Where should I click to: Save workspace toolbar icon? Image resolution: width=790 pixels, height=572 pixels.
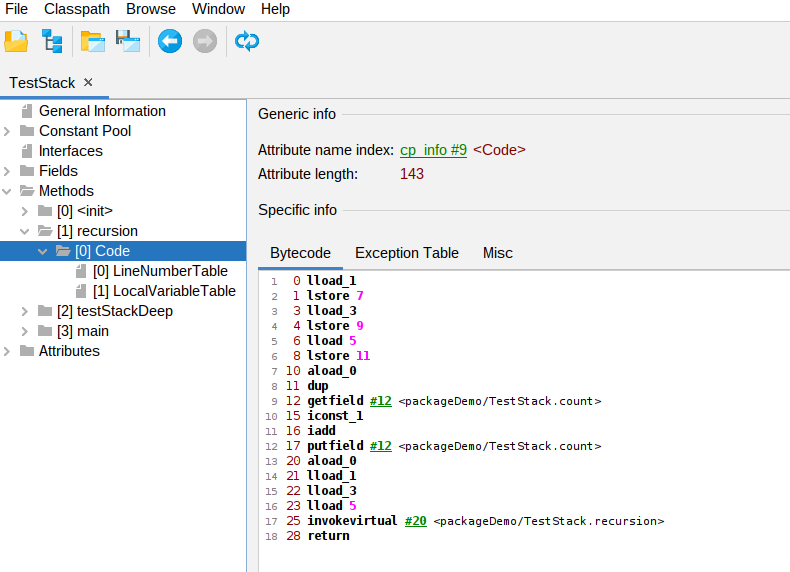(x=128, y=41)
